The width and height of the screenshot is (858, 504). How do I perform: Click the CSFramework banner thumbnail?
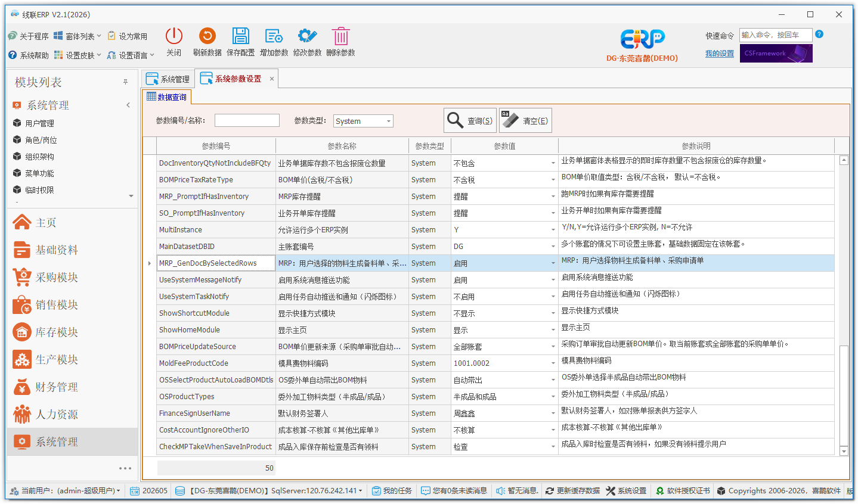click(x=776, y=53)
